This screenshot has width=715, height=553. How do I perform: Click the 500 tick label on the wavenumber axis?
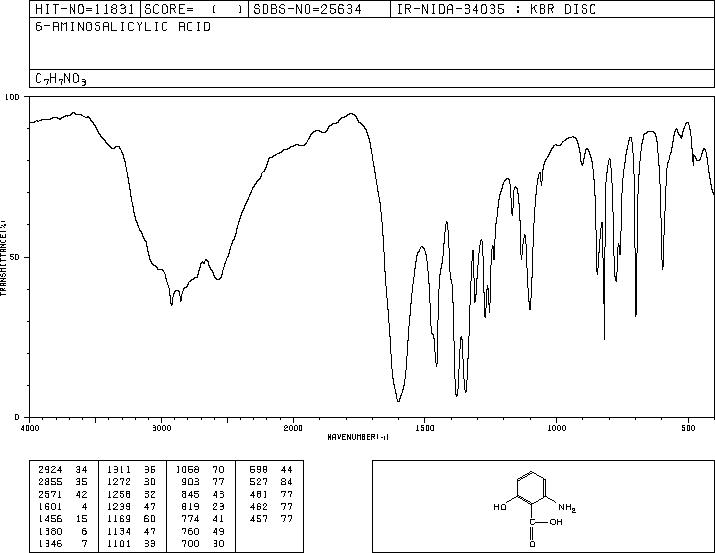[688, 428]
